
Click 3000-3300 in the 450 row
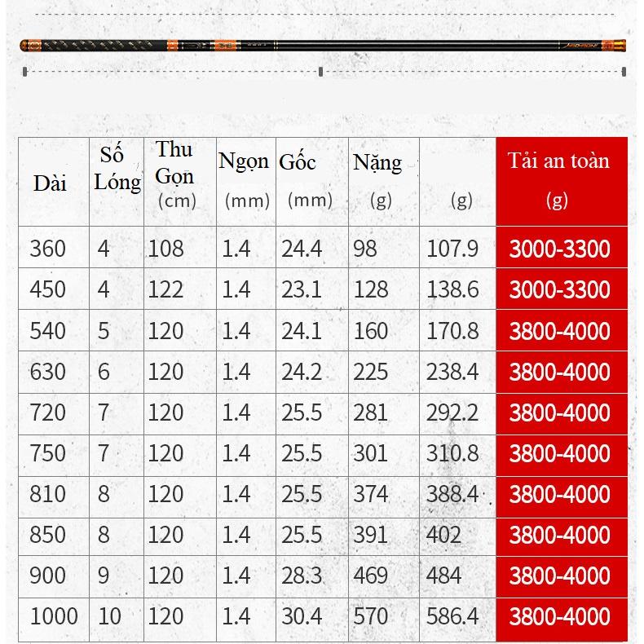tap(560, 289)
